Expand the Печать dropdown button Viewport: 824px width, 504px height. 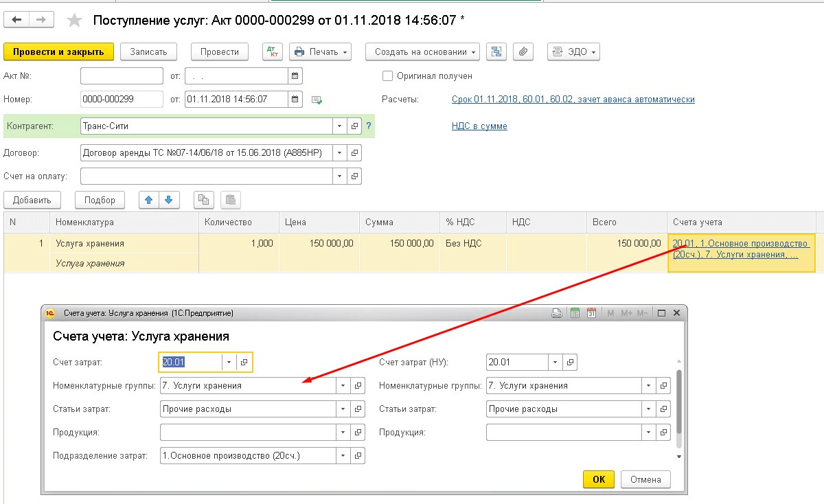coord(320,51)
